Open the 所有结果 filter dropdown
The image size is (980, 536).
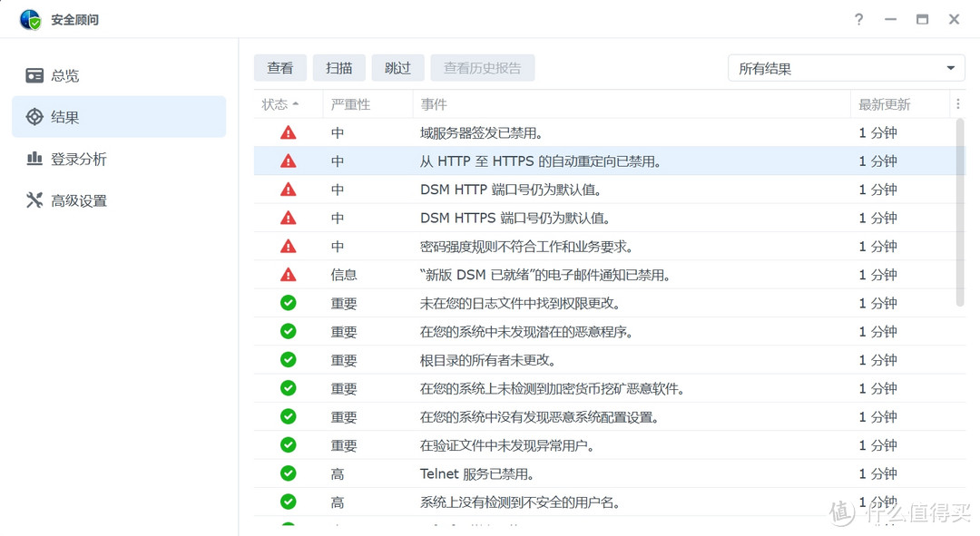(846, 68)
